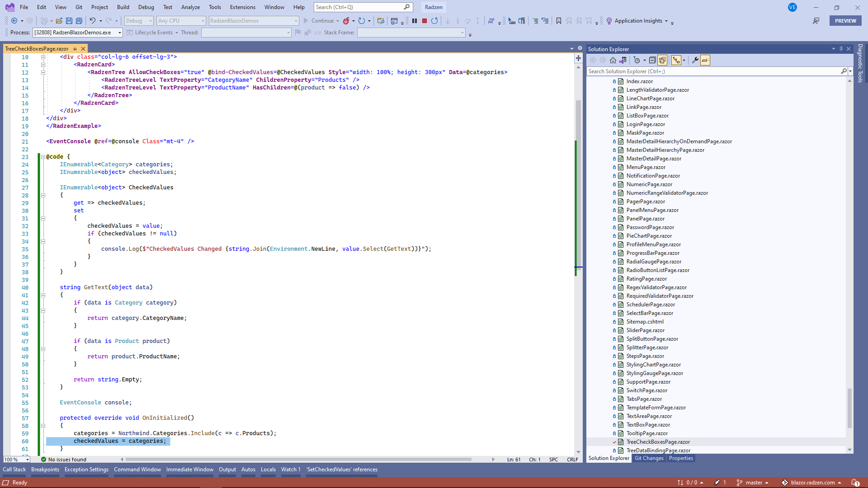This screenshot has height=488, width=868.
Task: Save all open files
Action: coord(79,21)
